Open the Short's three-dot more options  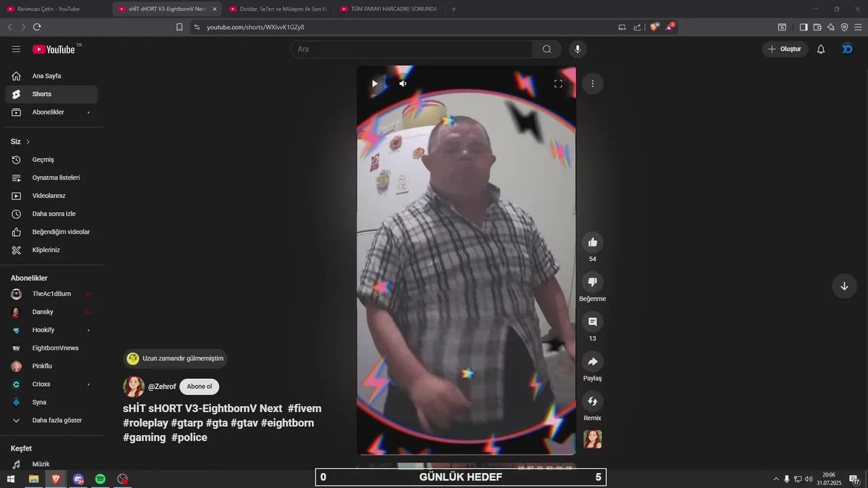click(x=593, y=83)
